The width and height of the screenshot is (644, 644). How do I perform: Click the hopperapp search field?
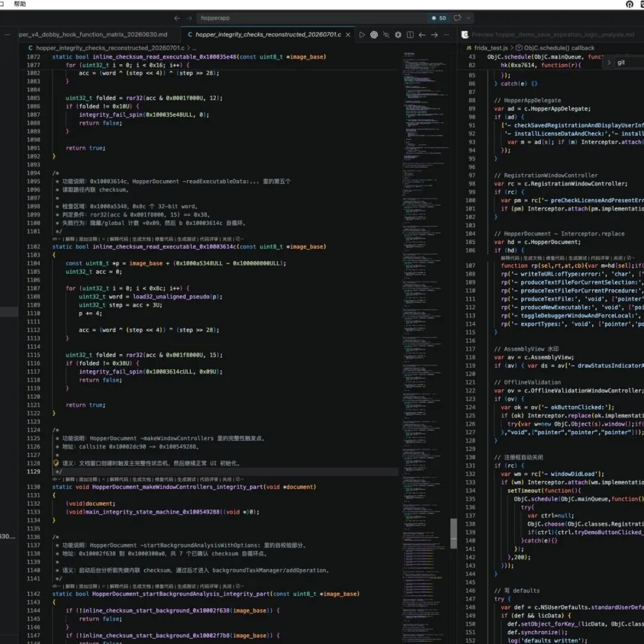pyautogui.click(x=312, y=18)
